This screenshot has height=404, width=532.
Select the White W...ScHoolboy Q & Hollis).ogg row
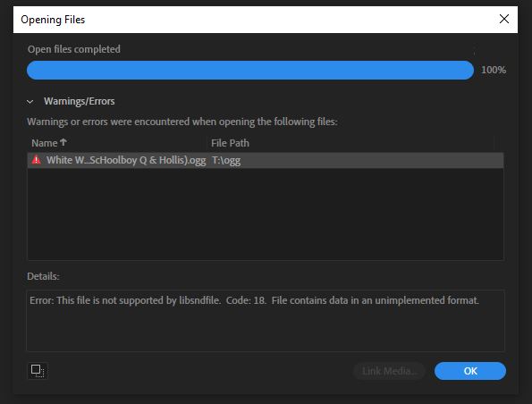click(266, 160)
